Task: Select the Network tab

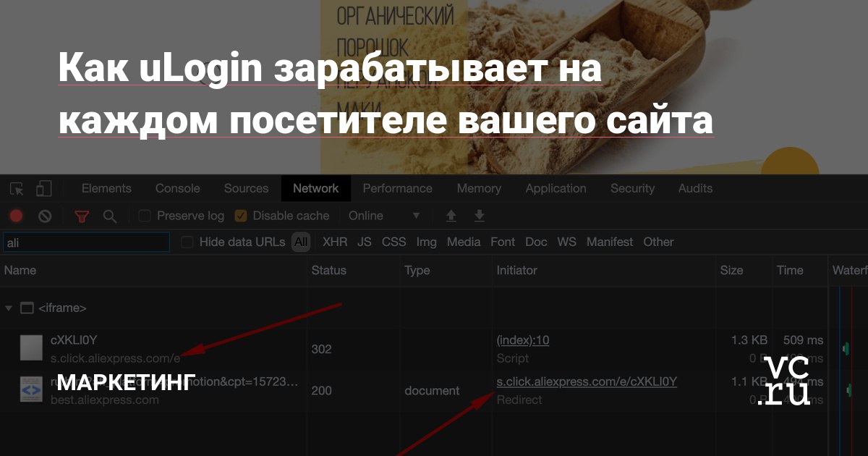Action: [x=315, y=188]
